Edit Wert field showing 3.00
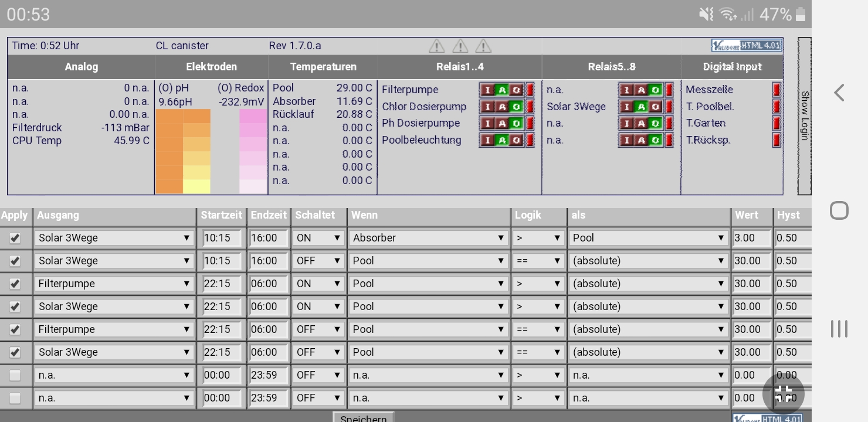This screenshot has height=422, width=868. tap(751, 238)
